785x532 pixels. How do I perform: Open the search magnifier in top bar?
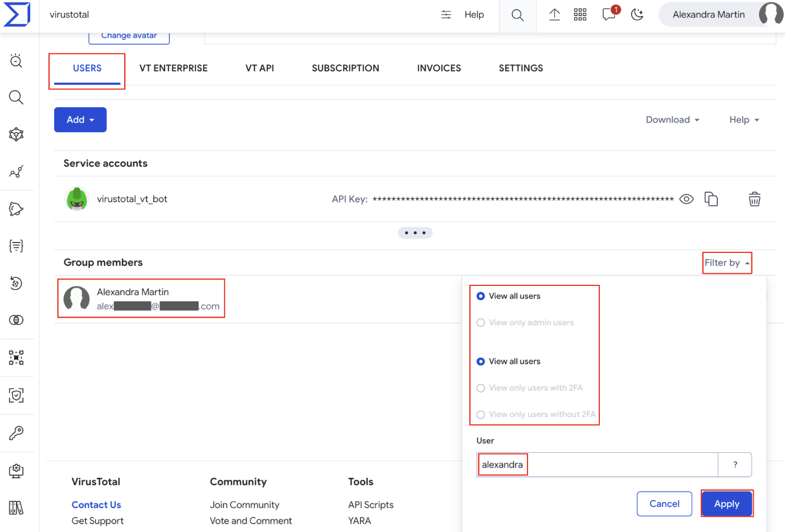[517, 15]
